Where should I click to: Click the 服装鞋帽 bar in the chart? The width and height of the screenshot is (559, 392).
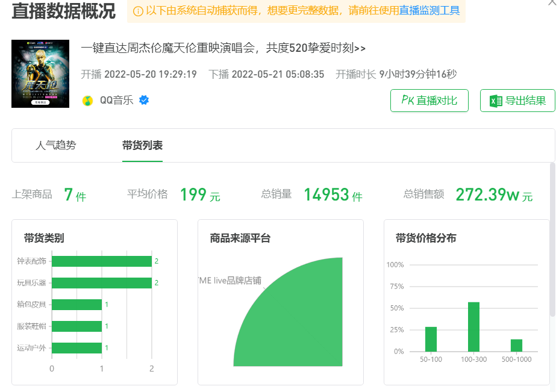click(77, 326)
